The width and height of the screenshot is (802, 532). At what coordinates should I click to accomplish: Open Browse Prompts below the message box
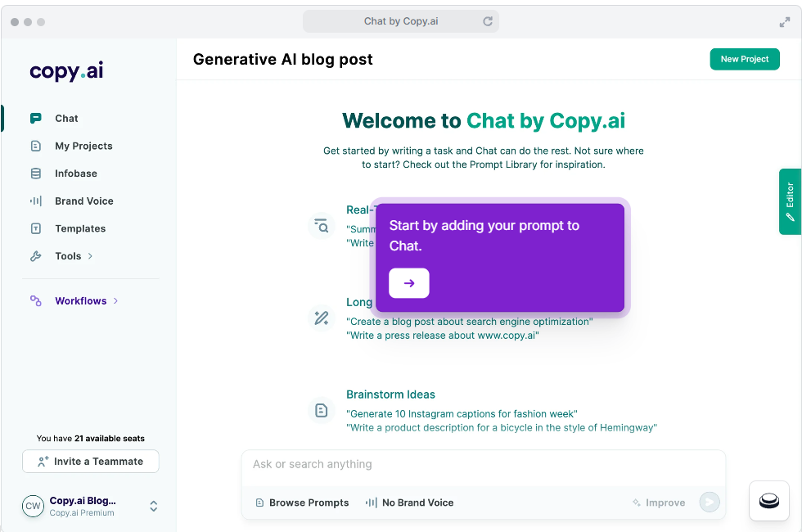point(302,503)
